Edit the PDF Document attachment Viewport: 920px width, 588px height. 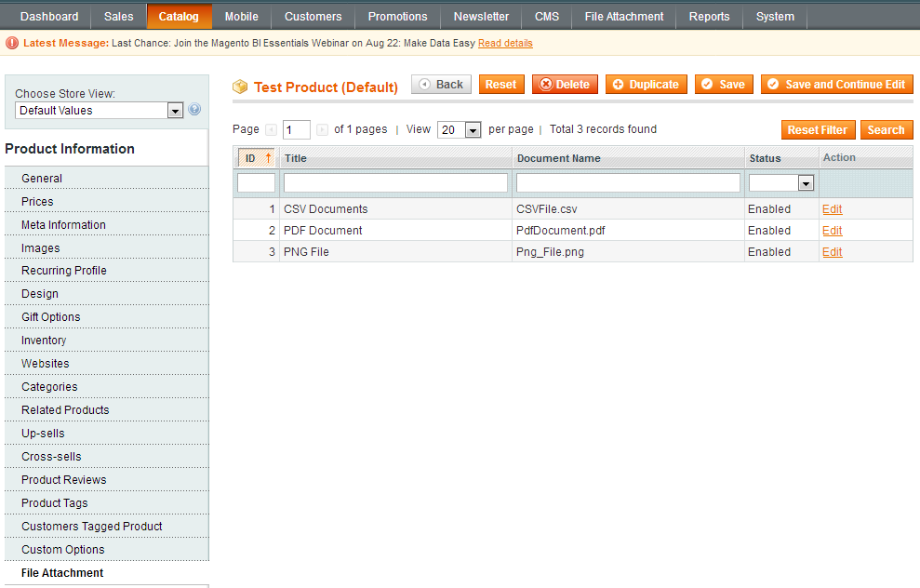pyautogui.click(x=832, y=231)
